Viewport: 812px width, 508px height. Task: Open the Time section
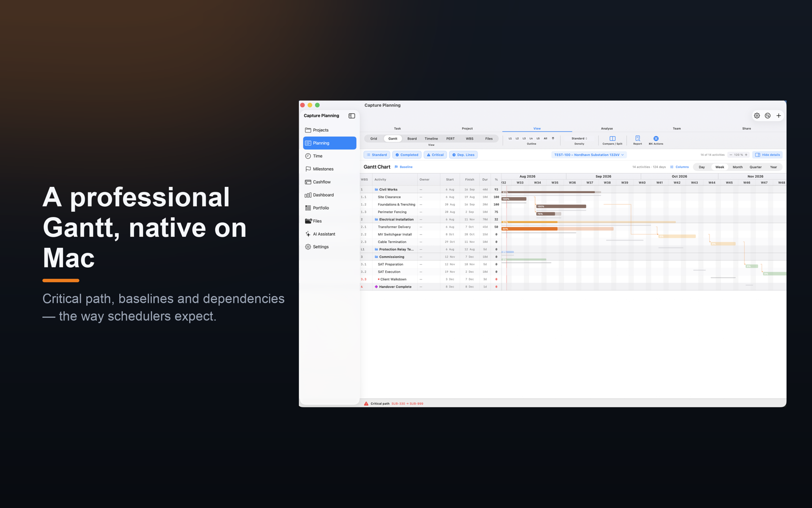(x=329, y=156)
